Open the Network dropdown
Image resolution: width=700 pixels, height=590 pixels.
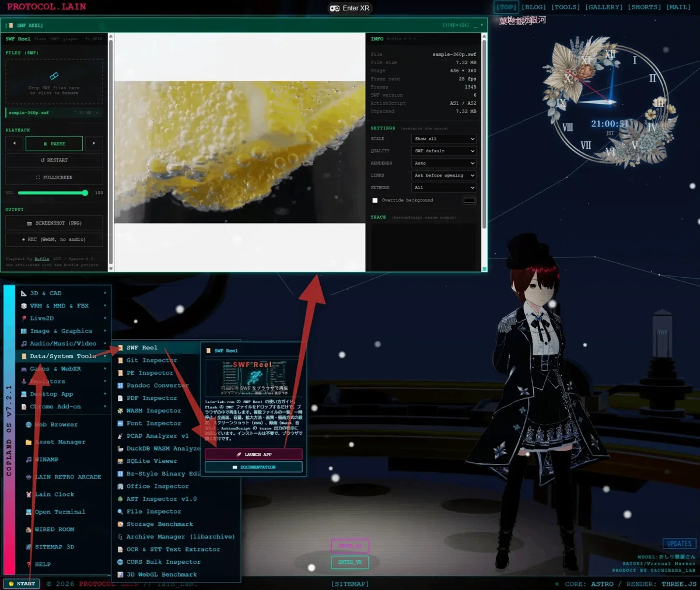tap(444, 188)
